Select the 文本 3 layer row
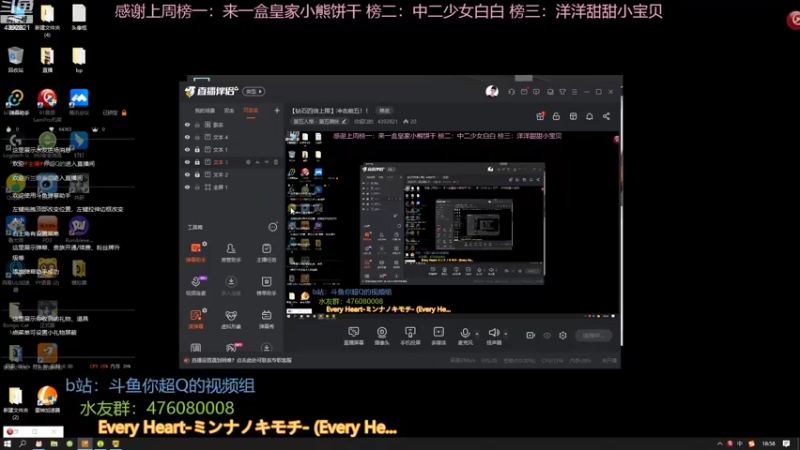 click(x=232, y=162)
